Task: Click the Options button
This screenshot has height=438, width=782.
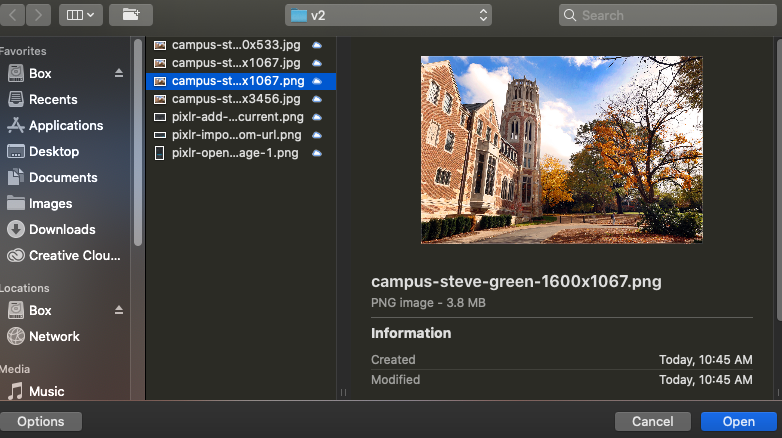Action: click(41, 422)
